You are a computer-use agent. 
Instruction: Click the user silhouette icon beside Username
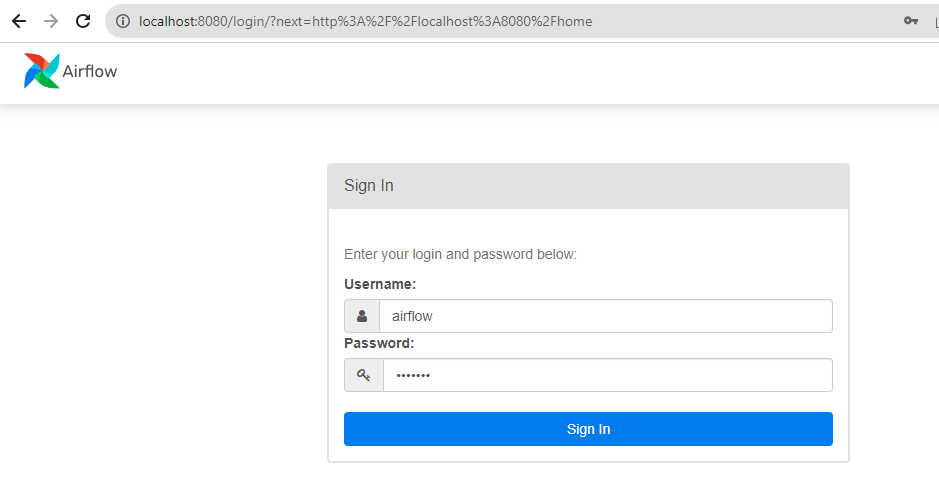click(x=362, y=316)
